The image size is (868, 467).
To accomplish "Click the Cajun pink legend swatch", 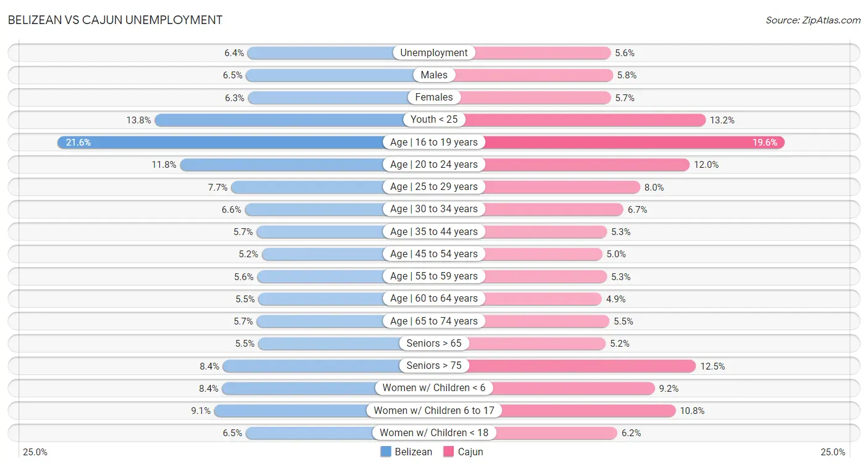I will tap(449, 452).
